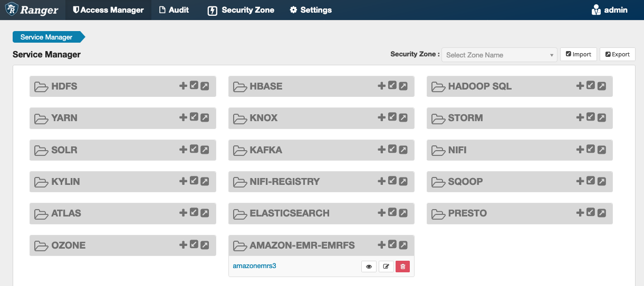Switch to the Security Zone tab

241,10
